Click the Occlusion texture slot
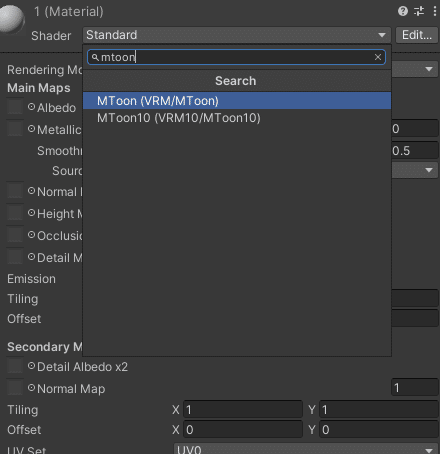This screenshot has height=454, width=440. [x=15, y=235]
